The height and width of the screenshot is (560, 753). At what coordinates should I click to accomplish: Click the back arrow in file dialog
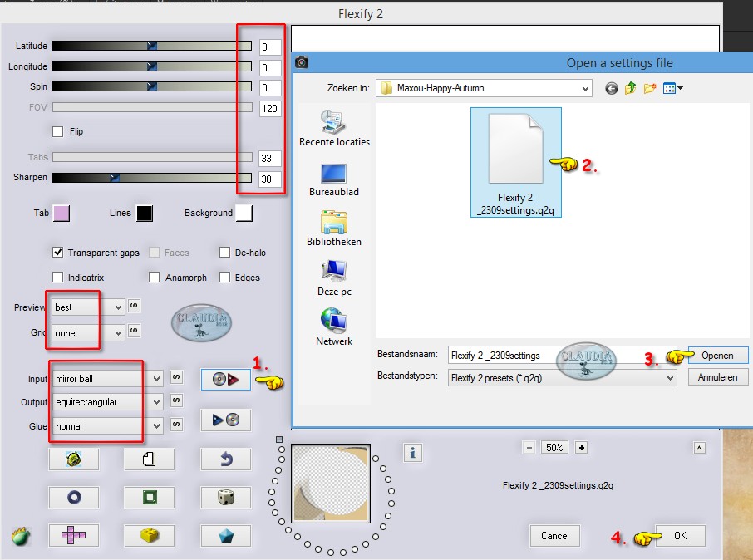click(x=612, y=88)
